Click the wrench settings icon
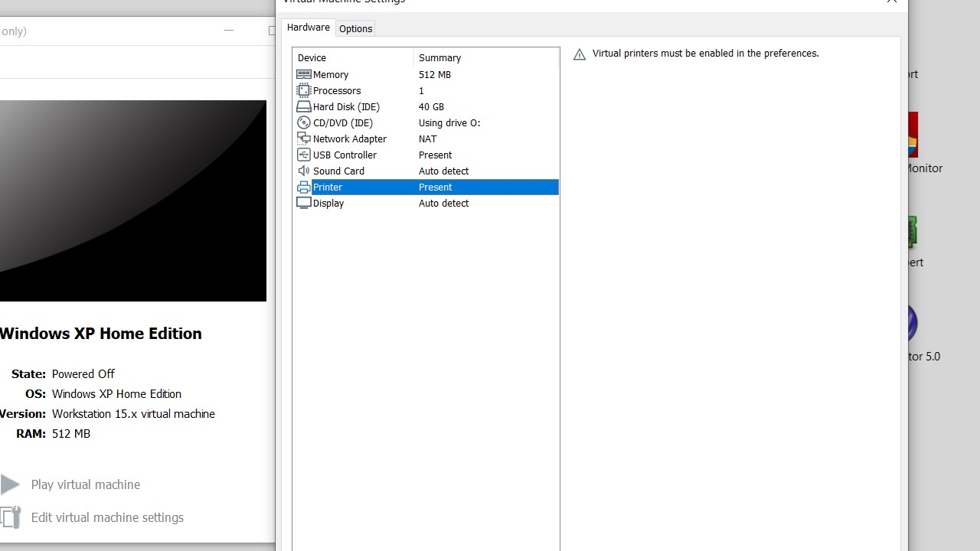Viewport: 980px width, 551px height. [10, 517]
